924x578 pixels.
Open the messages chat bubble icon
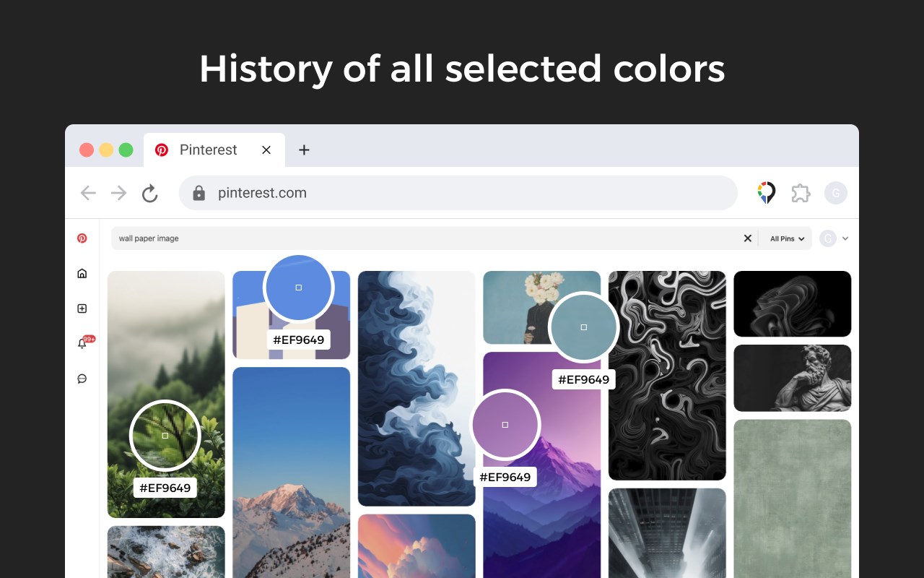click(82, 379)
